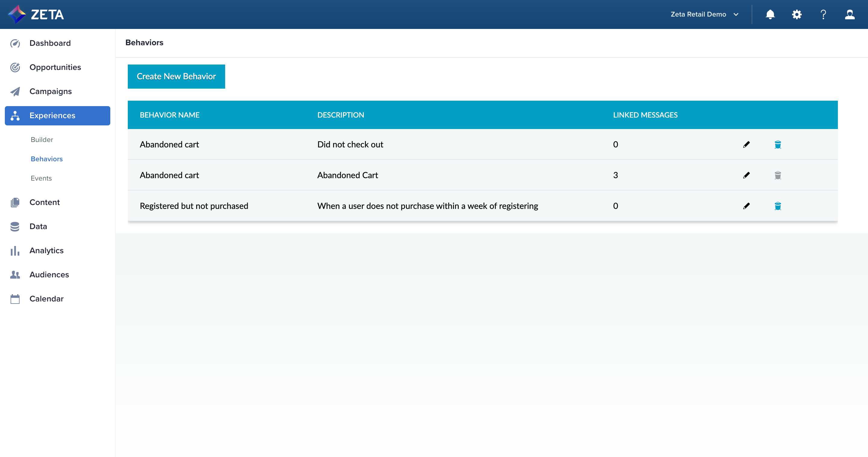The image size is (868, 457).
Task: Open the user profile icon
Action: 850,14
